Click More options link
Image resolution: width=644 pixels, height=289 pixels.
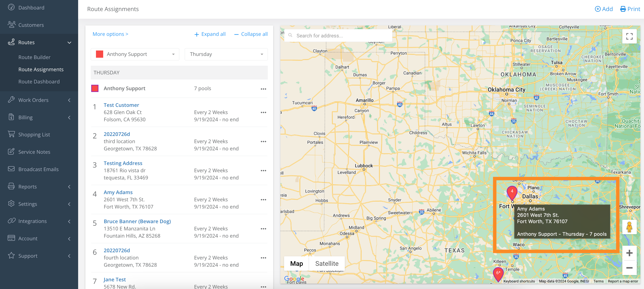[110, 34]
